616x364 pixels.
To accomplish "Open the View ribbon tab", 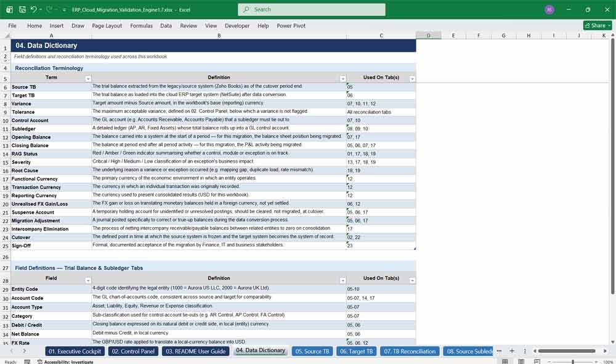I will point(211,25).
